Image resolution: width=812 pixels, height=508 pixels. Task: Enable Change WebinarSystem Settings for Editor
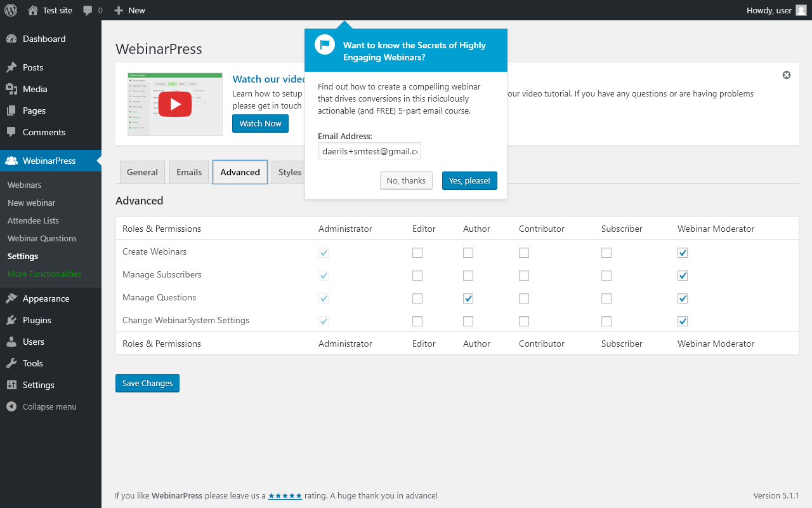417,321
